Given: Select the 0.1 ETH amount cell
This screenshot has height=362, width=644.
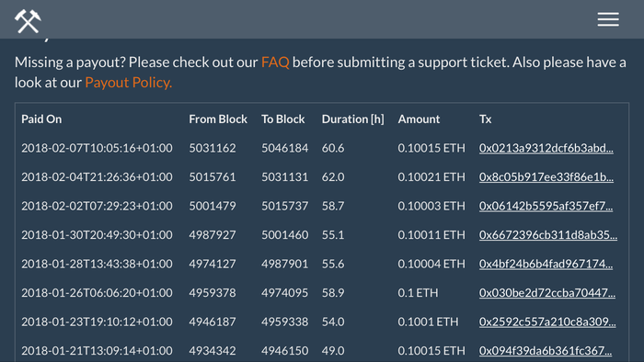Looking at the screenshot, I should [x=418, y=293].
